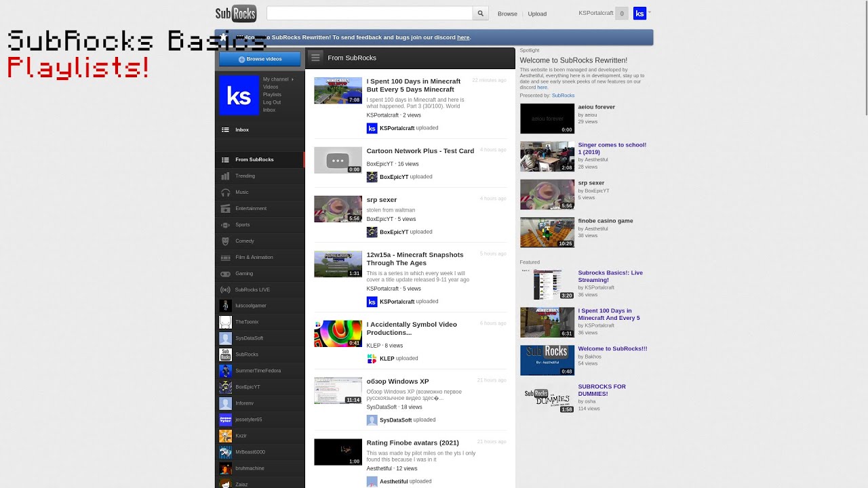Open '12w15a - Minecraft Snapshots' thumbnail
Screen dimensions: 868x488
338,264
